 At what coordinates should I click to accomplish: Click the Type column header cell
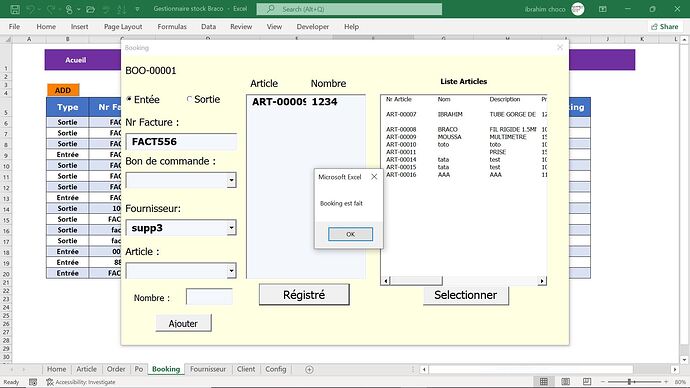(x=67, y=107)
